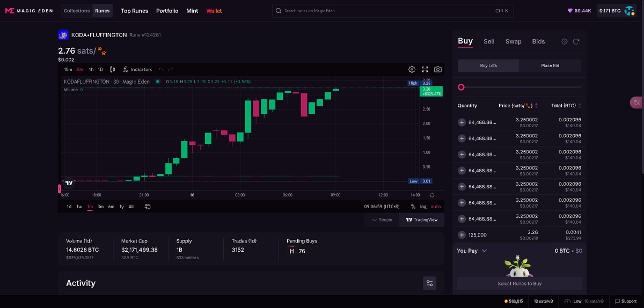Viewport: 644px width, 308px height.
Task: Switch to Collections mode
Action: (x=77, y=11)
